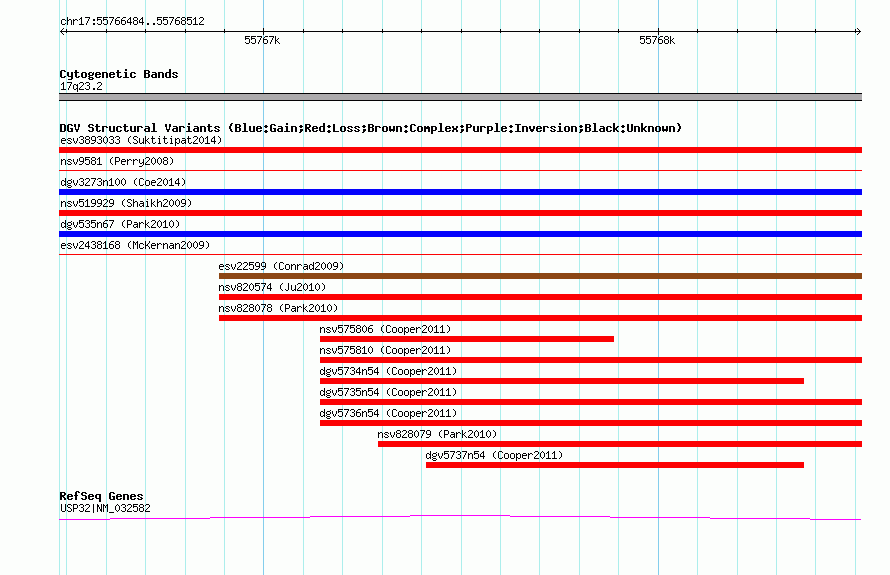Click the esv22599 (Conrad2009) label
This screenshot has width=890, height=575.
pyautogui.click(x=281, y=266)
